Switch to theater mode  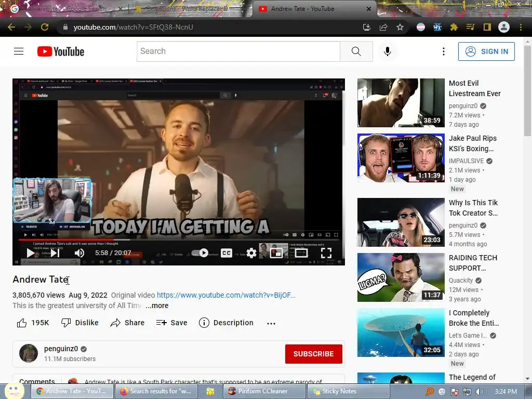301,253
